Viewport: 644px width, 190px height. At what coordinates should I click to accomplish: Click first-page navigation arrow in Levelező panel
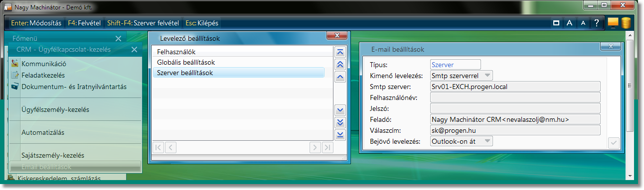[158, 147]
